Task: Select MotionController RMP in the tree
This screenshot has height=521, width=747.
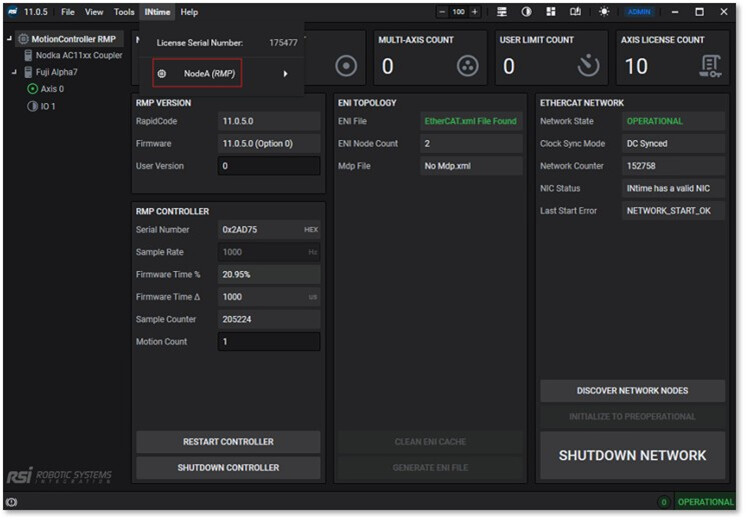Action: pyautogui.click(x=73, y=39)
